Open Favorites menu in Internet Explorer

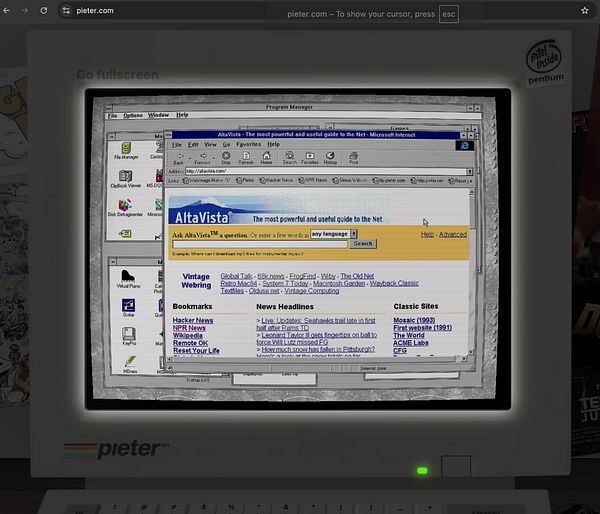[x=248, y=144]
